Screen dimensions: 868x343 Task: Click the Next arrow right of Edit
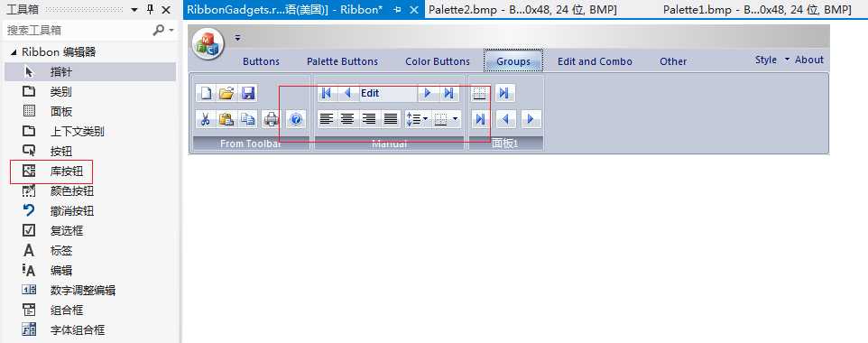point(428,93)
